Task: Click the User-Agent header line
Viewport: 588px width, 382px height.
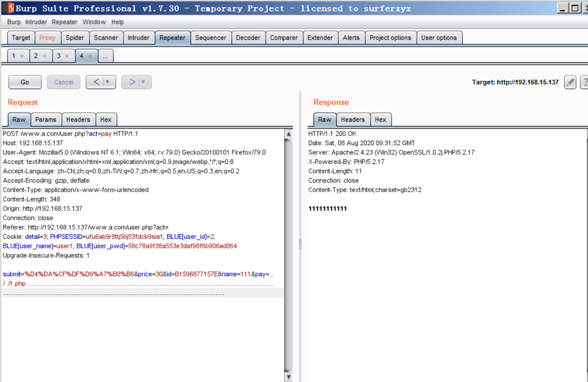Action: coord(134,152)
